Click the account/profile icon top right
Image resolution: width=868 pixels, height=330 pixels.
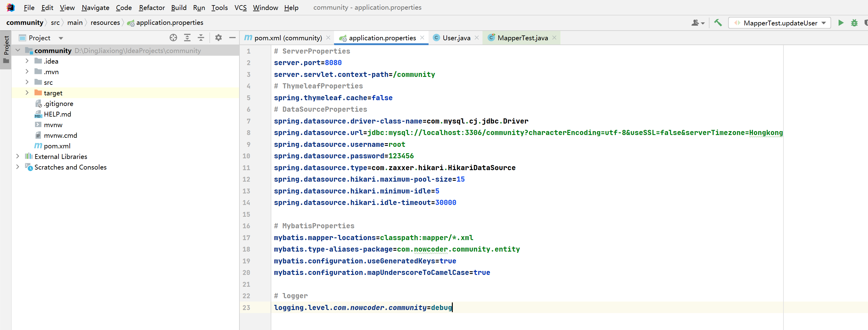696,22
